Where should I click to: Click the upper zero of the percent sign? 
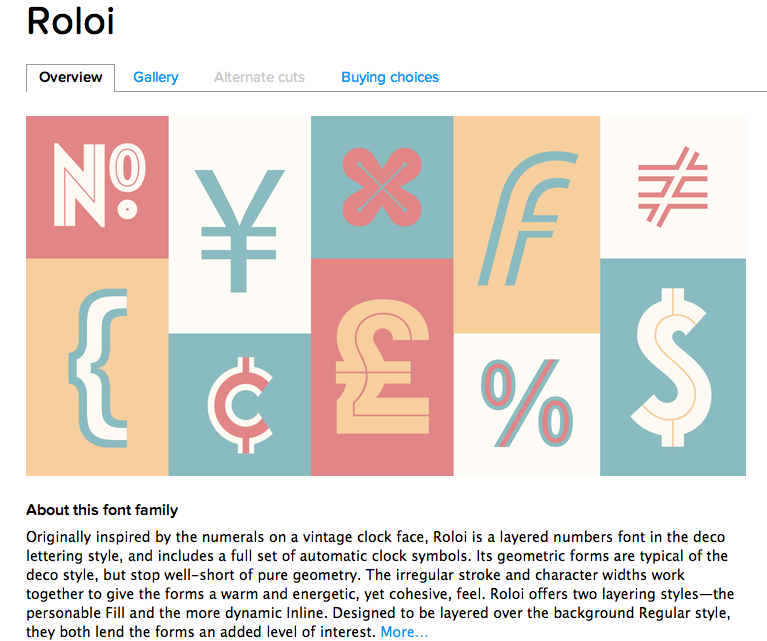499,385
